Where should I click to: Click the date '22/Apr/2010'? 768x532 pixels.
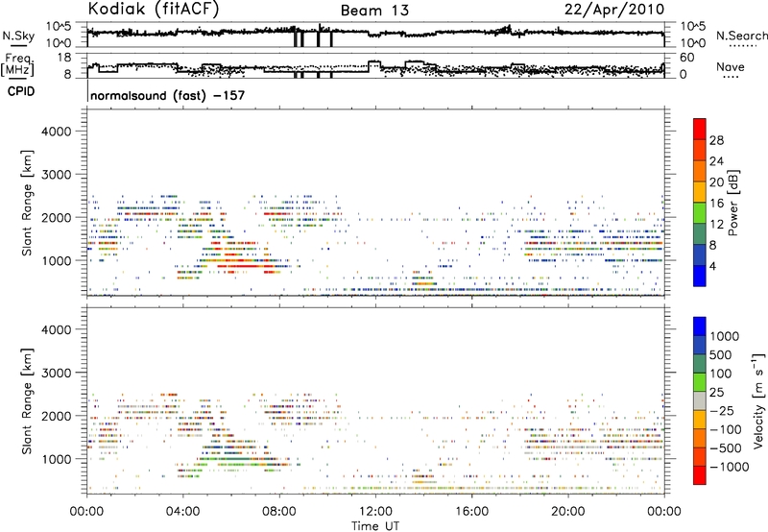[x=614, y=10]
